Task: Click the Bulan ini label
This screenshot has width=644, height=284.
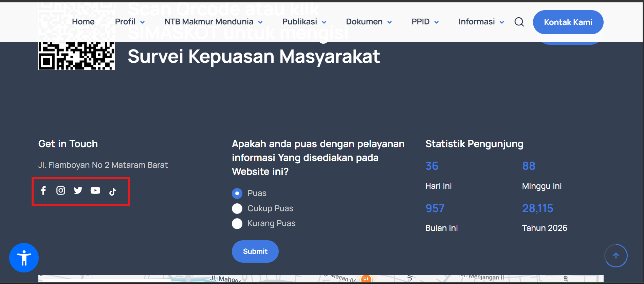Action: 441,228
